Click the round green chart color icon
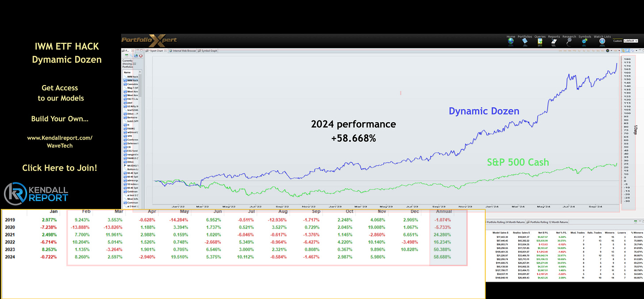 pos(608,50)
